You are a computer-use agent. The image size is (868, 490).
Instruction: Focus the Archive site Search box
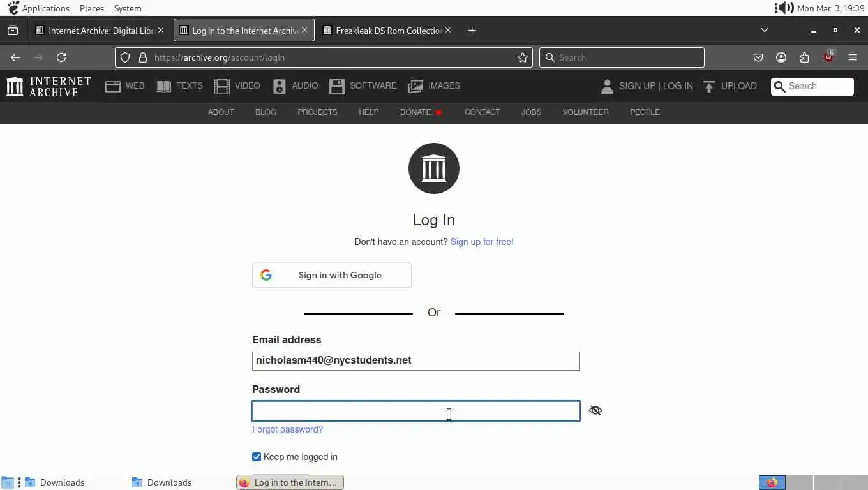coord(812,86)
